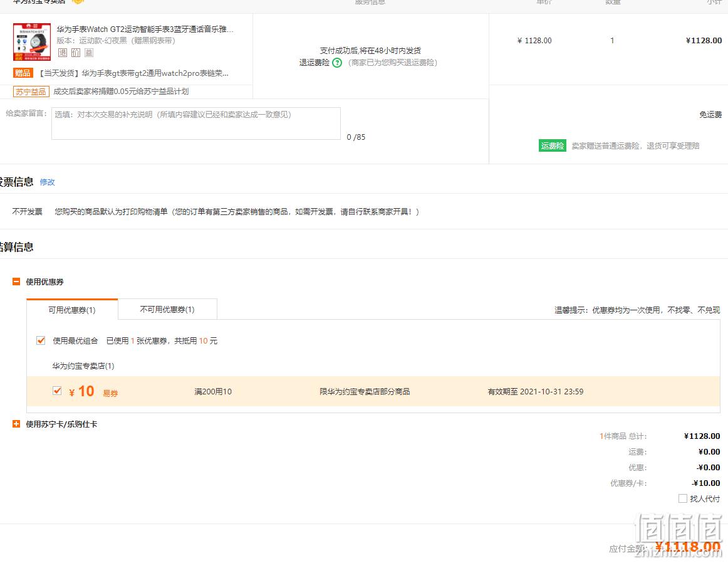Click the green return-shipping insurance help icon

pyautogui.click(x=337, y=63)
